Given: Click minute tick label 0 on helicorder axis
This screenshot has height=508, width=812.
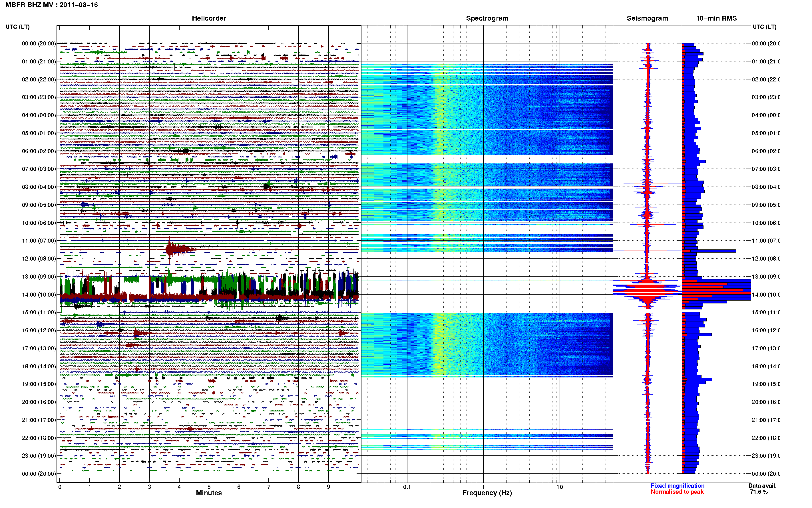Looking at the screenshot, I should [60, 487].
